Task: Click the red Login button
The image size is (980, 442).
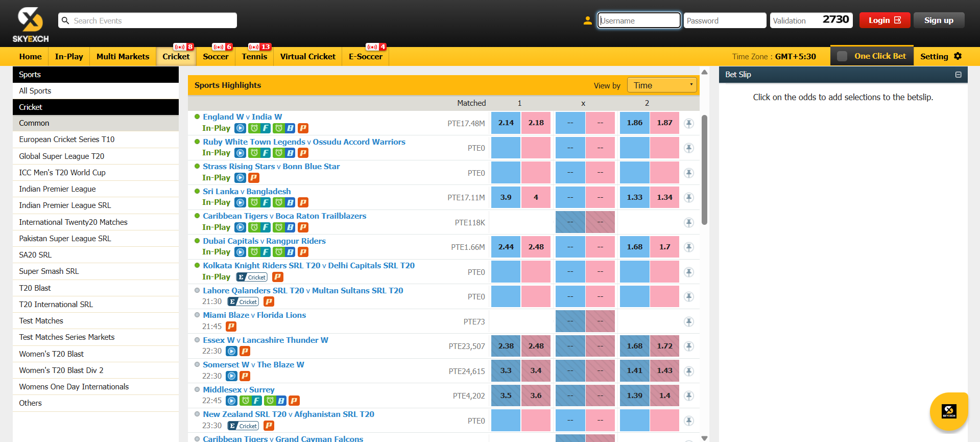Action: pos(885,20)
